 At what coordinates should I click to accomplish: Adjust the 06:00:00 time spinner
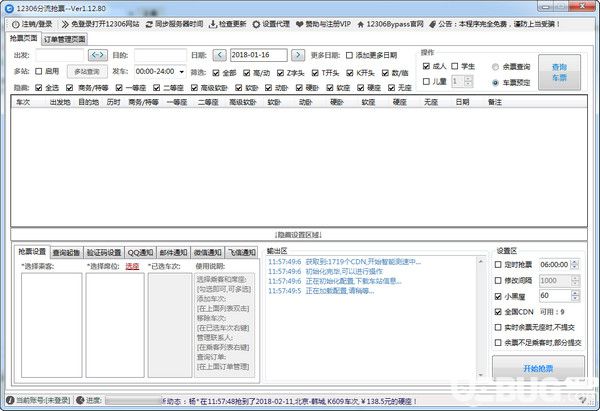(575, 264)
